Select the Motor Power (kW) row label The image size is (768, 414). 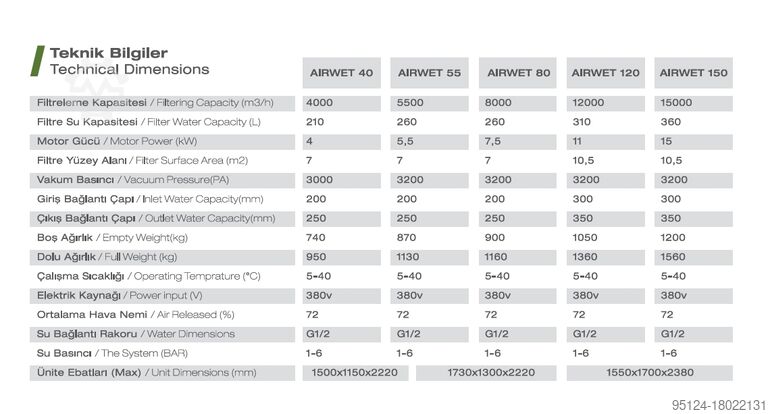tap(117, 141)
